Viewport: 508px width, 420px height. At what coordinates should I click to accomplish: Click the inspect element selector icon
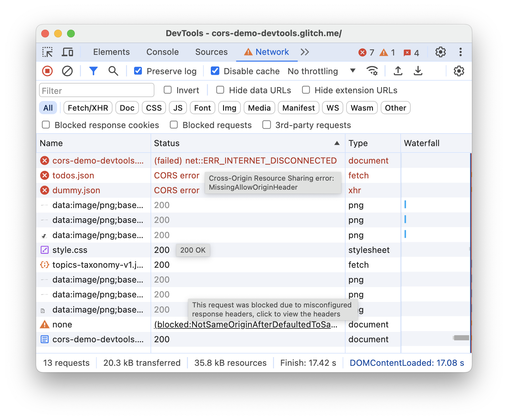click(47, 52)
